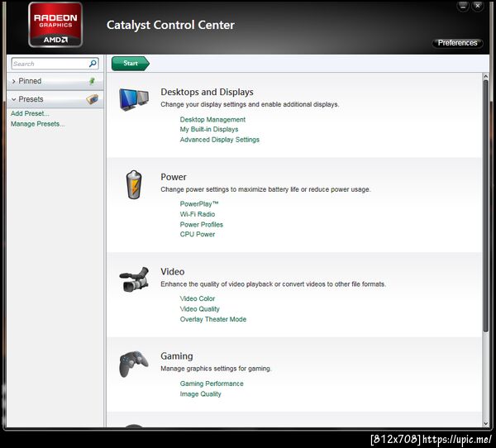Click the battery Power icon
The image size is (496, 448).
(x=134, y=185)
